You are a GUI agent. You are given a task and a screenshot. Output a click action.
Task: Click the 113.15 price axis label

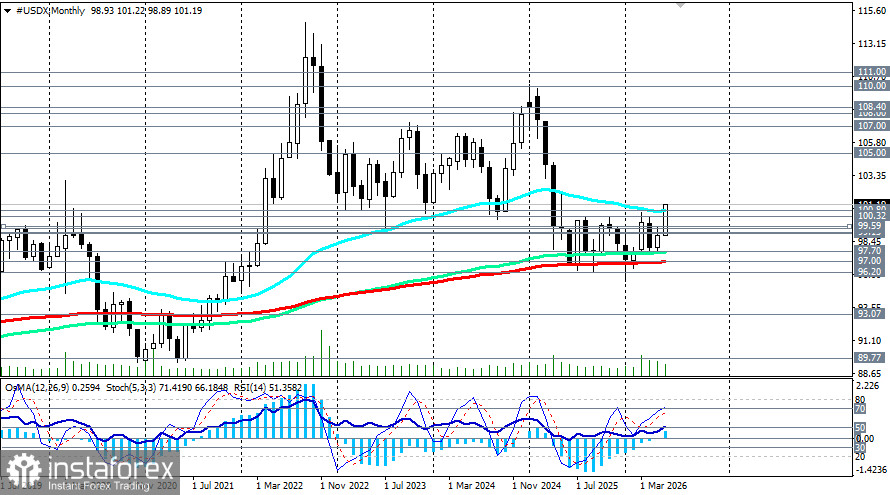(x=873, y=44)
